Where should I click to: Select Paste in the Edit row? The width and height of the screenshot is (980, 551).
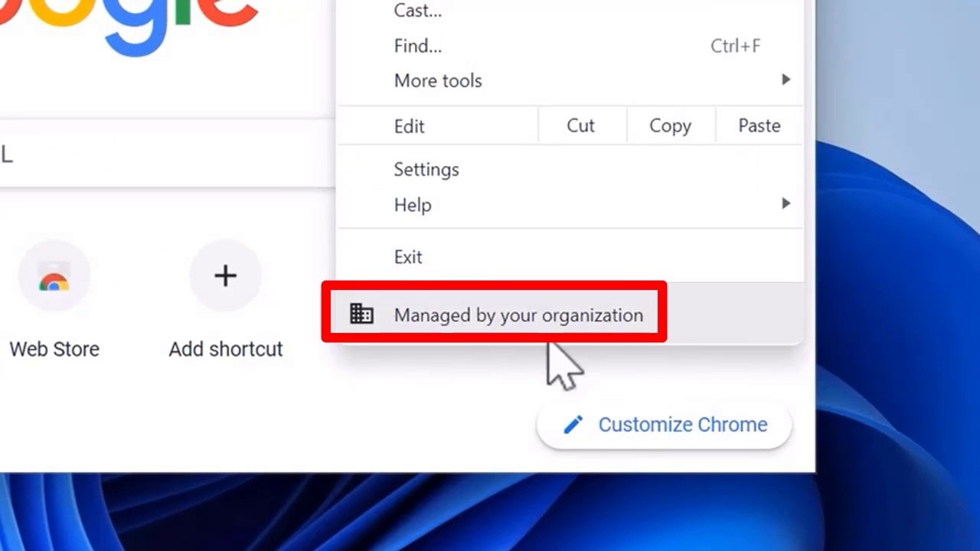click(x=759, y=126)
